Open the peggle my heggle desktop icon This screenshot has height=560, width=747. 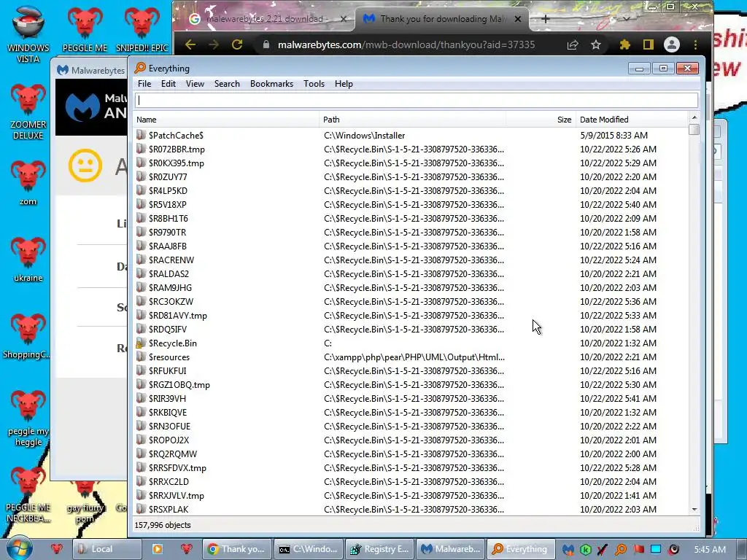pos(28,418)
